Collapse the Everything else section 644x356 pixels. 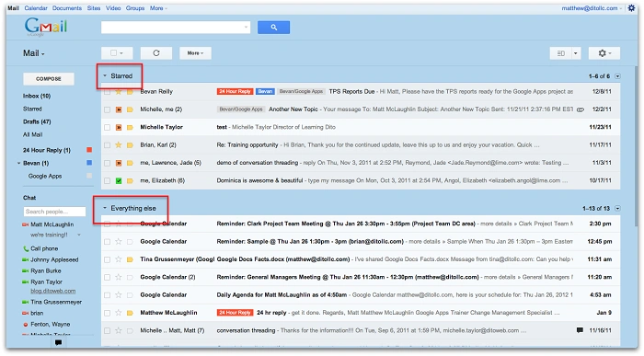click(105, 208)
